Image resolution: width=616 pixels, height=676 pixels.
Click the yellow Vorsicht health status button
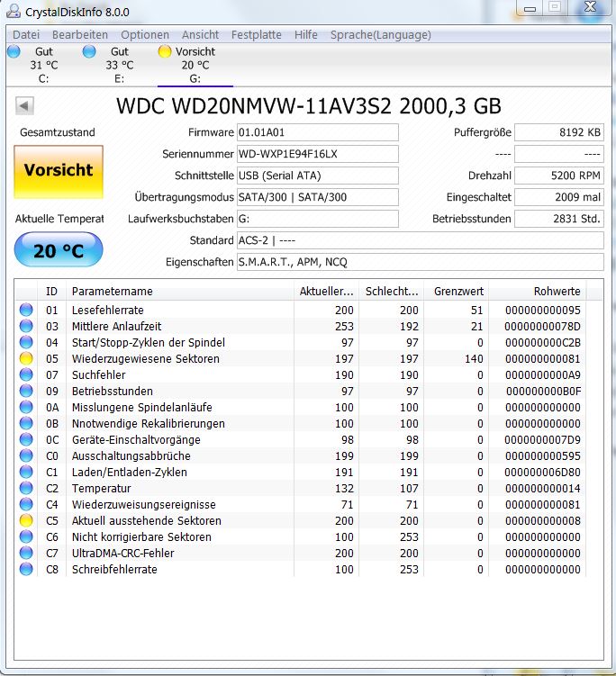tap(59, 172)
